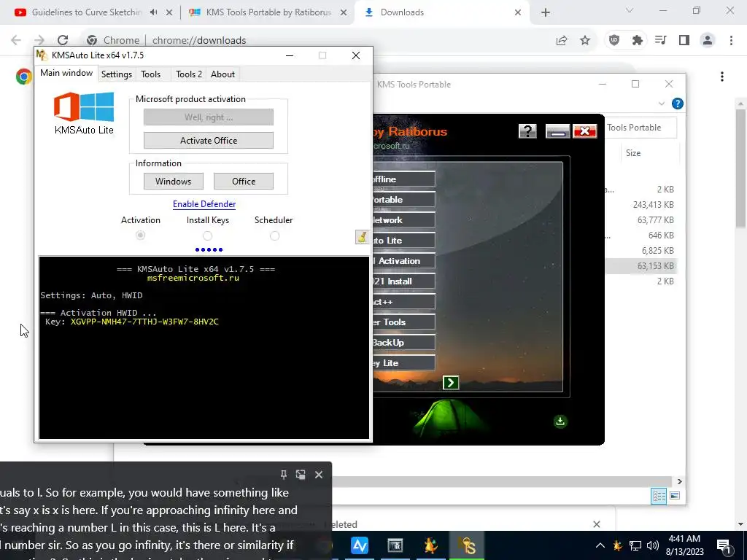Select the Main window tab
This screenshot has height=560, width=747.
point(66,73)
